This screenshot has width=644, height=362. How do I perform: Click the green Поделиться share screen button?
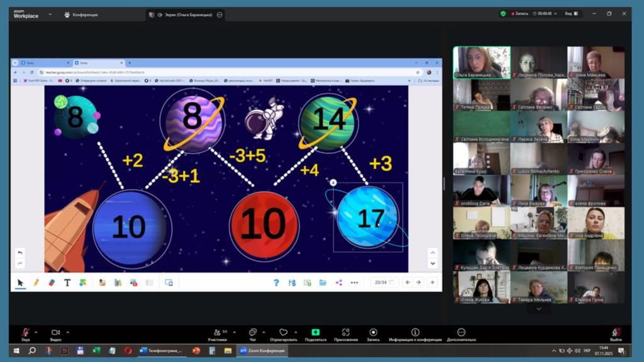[315, 333]
